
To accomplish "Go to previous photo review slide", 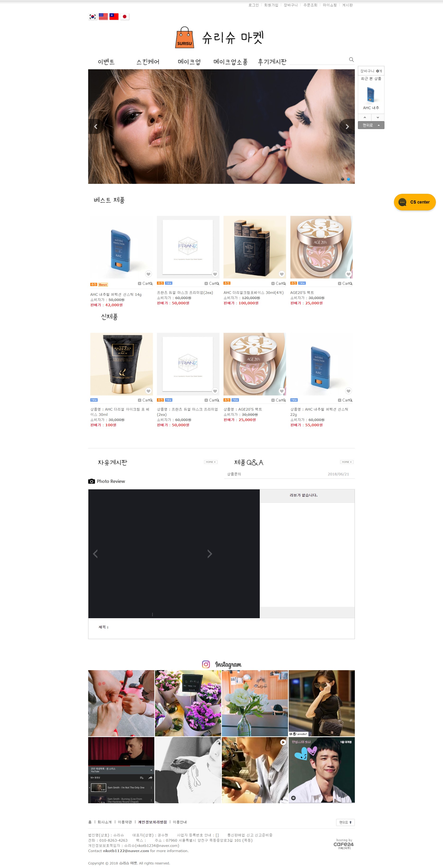I will point(95,554).
